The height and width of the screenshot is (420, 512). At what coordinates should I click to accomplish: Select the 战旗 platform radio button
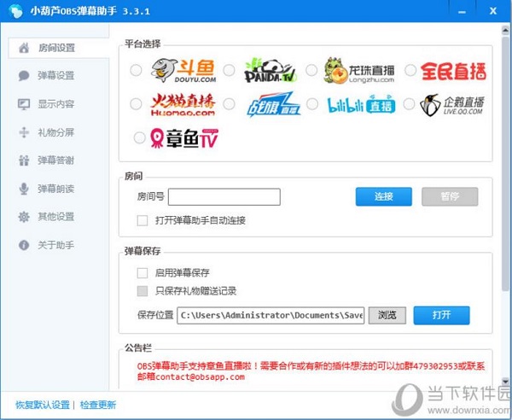point(229,104)
